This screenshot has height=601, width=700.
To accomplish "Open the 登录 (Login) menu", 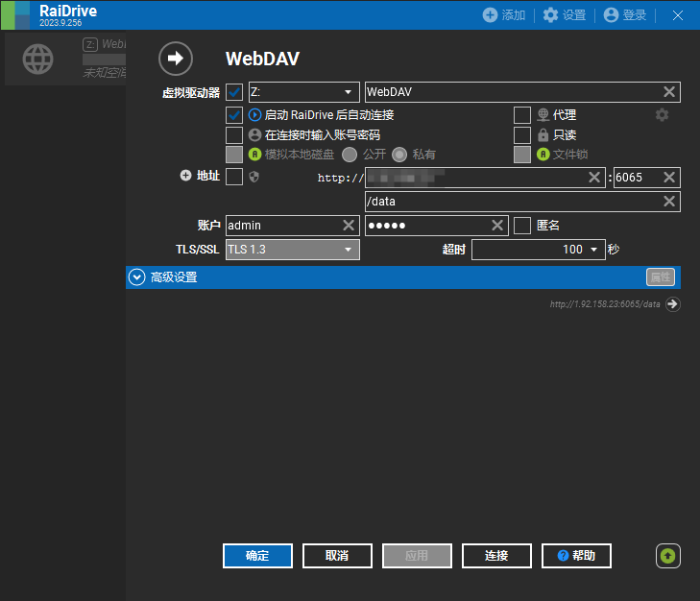I will 625,15.
